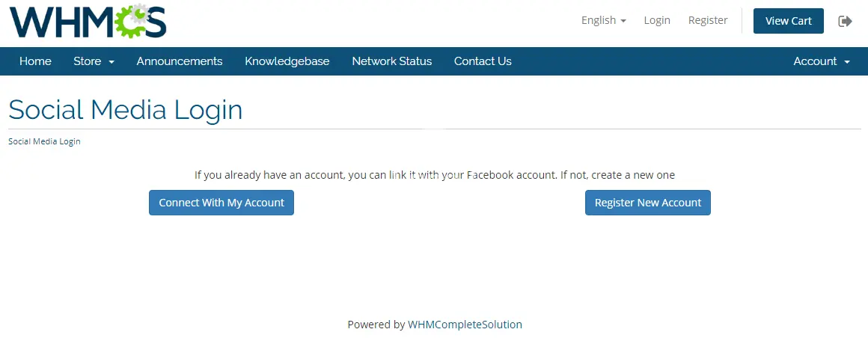Go to the Home menu item
Viewport: 868px width, 338px height.
point(35,61)
